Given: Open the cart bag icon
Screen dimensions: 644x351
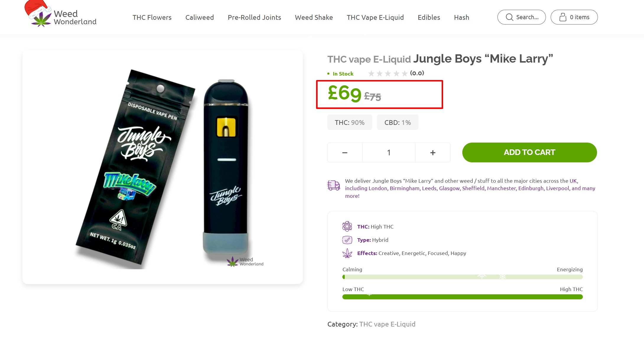Looking at the screenshot, I should pos(563,17).
